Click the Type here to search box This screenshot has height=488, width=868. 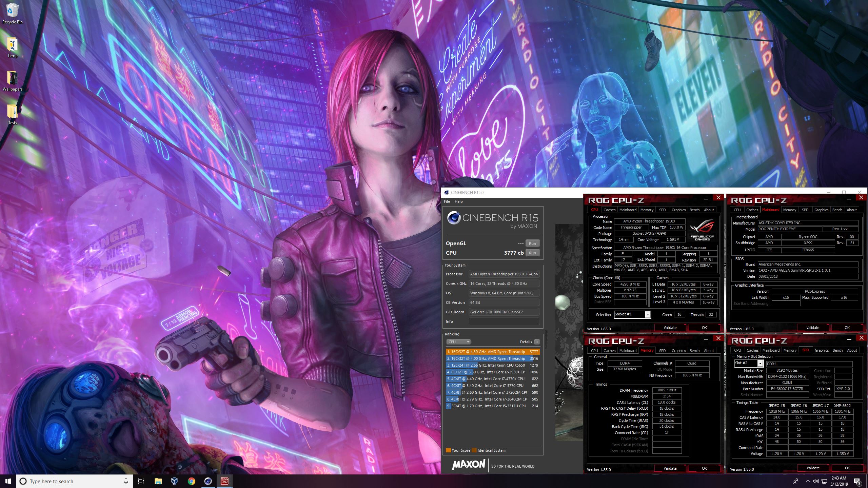pyautogui.click(x=75, y=481)
